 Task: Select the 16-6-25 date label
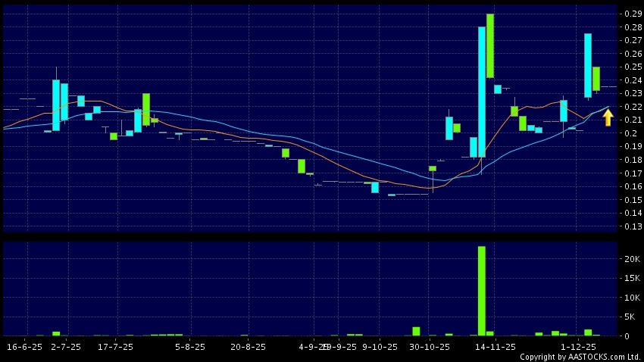click(23, 347)
